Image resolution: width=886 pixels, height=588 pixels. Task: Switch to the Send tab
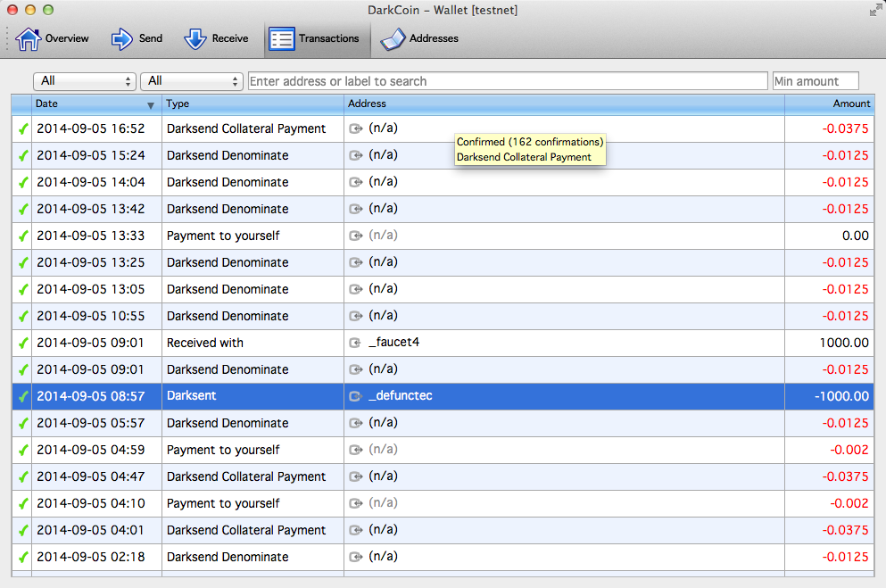click(137, 39)
